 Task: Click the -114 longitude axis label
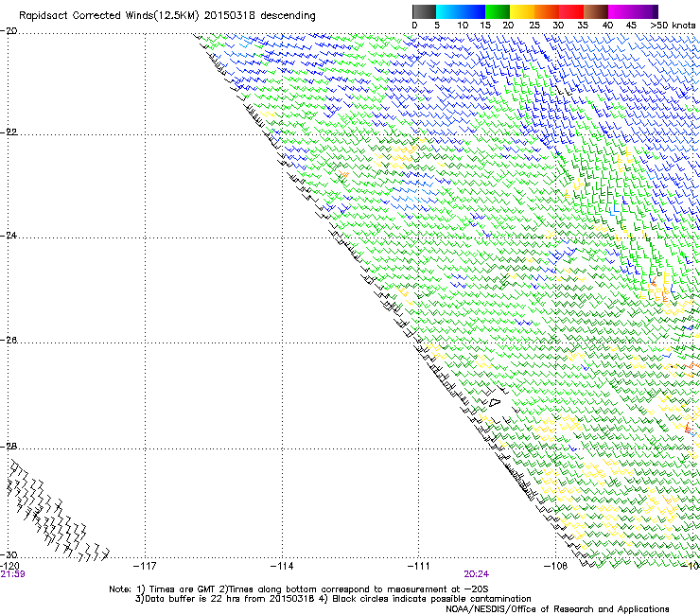coord(282,566)
